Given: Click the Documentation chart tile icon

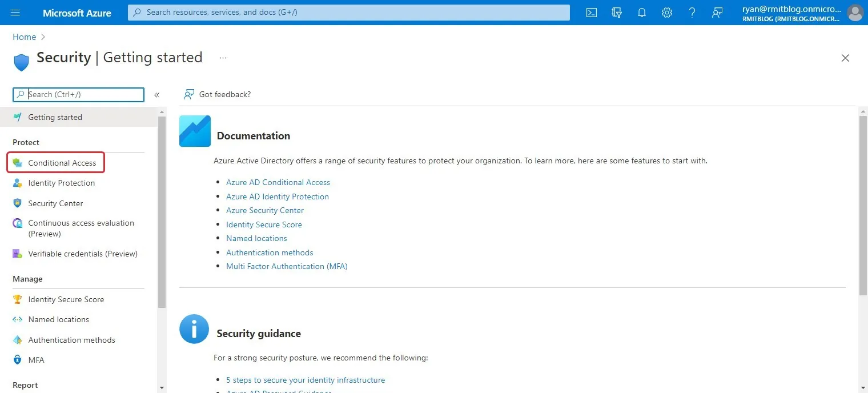Looking at the screenshot, I should pyautogui.click(x=195, y=131).
